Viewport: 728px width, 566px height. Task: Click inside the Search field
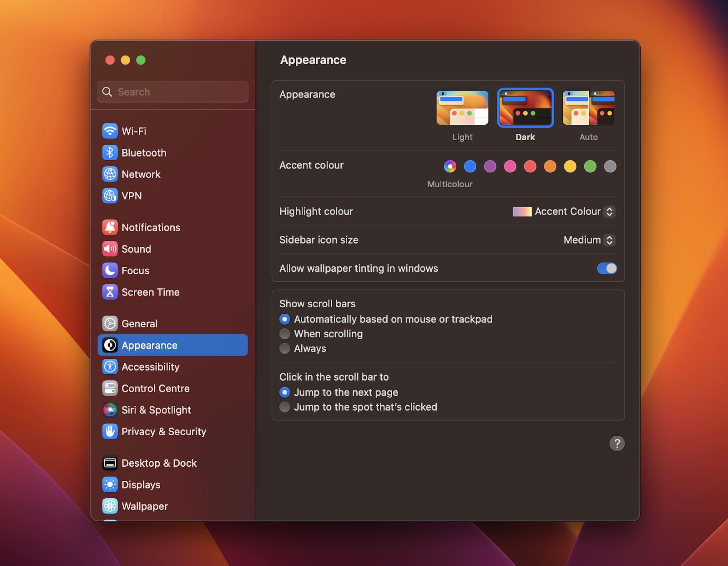coord(172,92)
